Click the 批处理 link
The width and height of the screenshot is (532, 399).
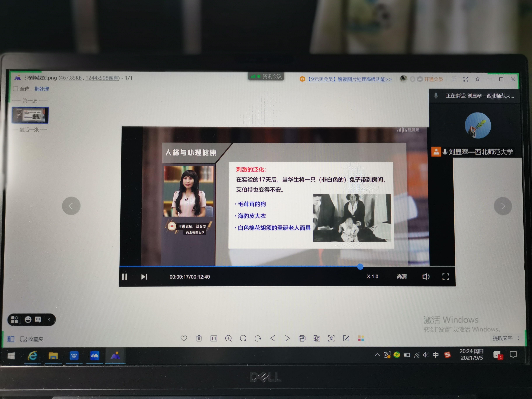coord(42,89)
